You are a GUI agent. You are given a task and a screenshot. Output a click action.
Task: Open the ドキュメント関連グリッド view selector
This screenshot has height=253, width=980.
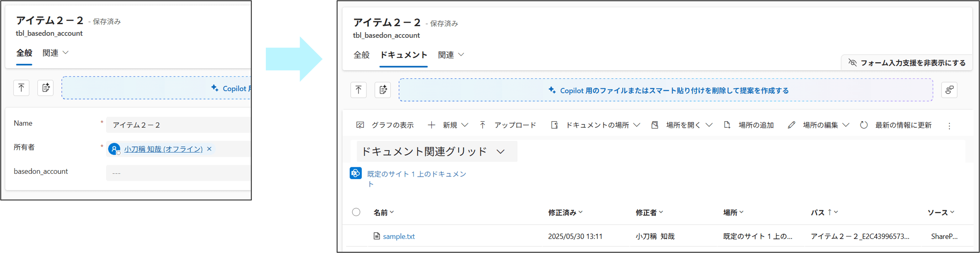(x=437, y=152)
